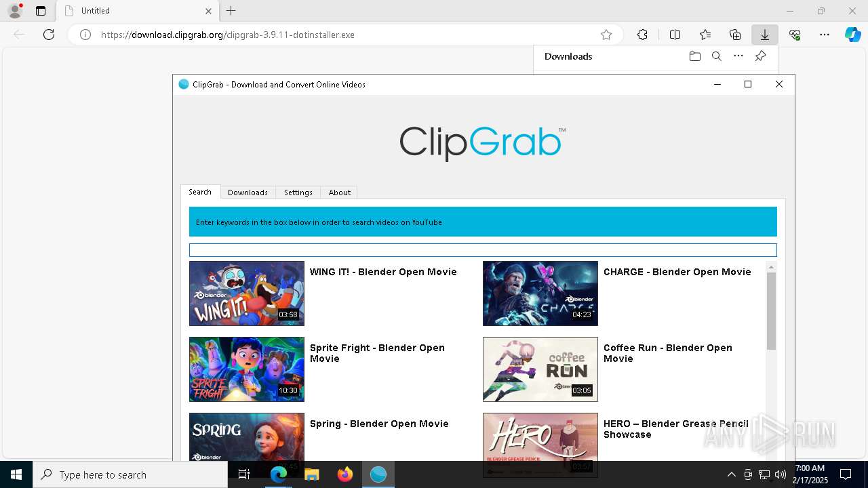Open ClipGrab Settings tab
The width and height of the screenshot is (868, 488).
pyautogui.click(x=298, y=192)
